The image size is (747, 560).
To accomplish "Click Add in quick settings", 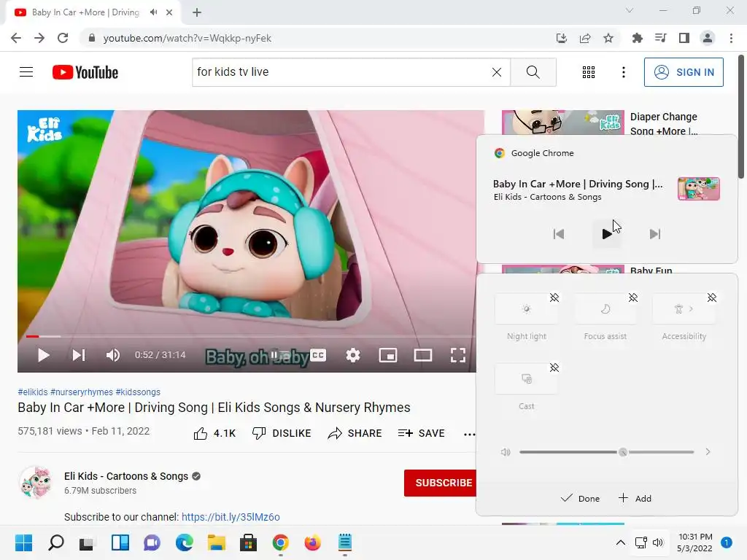I will point(635,499).
